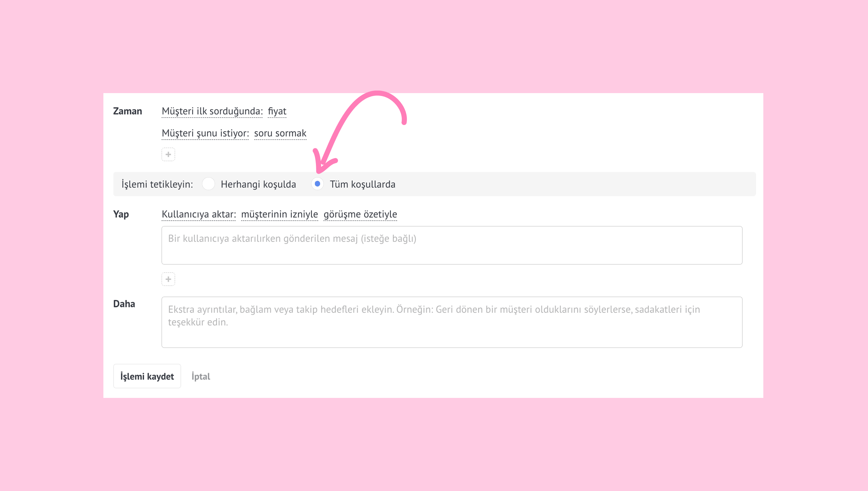Click the 'İptal' link
The height and width of the screenshot is (491, 868).
tap(200, 376)
